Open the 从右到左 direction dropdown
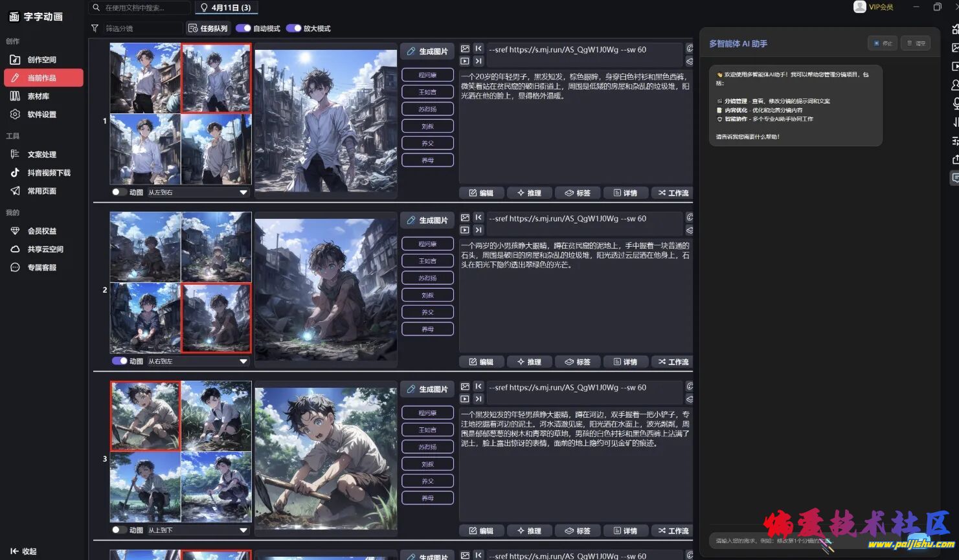Viewport: 959px width, 560px height. [243, 361]
